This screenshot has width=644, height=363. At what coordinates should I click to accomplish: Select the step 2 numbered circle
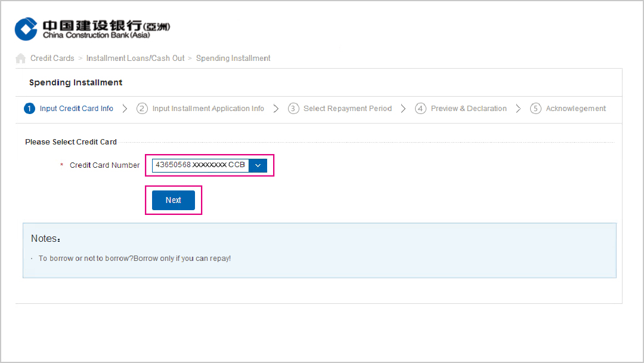[142, 109]
